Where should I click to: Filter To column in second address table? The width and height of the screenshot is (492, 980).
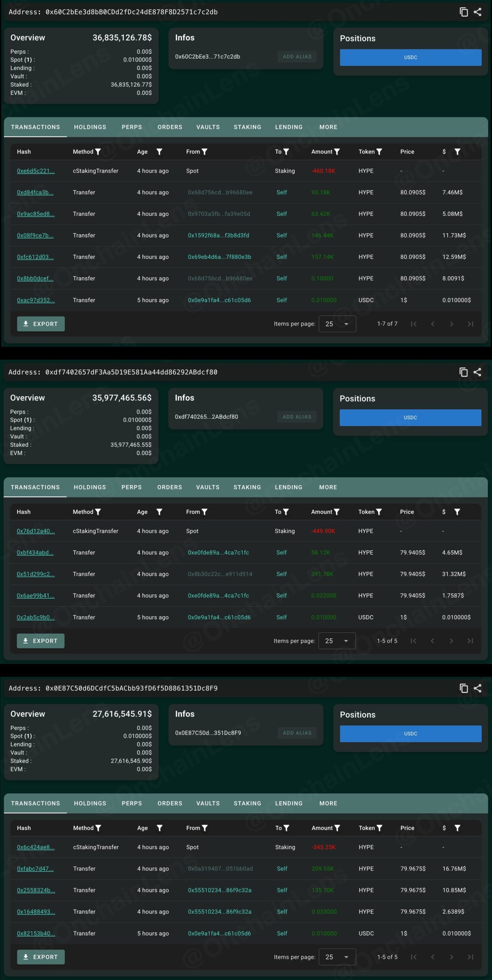pos(286,512)
